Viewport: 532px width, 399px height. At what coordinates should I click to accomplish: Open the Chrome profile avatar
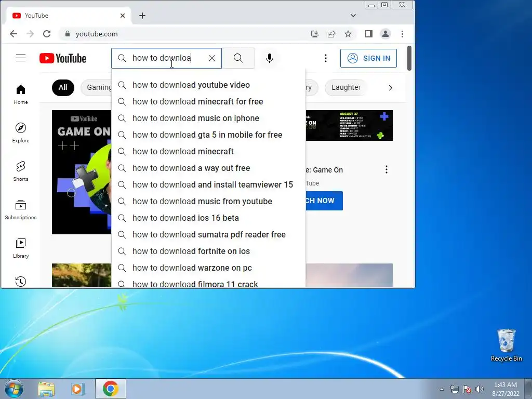click(385, 34)
